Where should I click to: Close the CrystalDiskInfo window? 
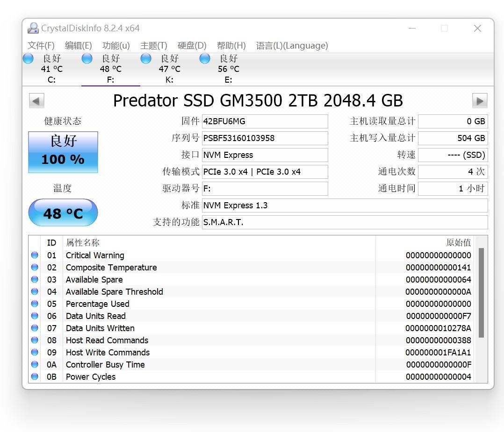478,28
